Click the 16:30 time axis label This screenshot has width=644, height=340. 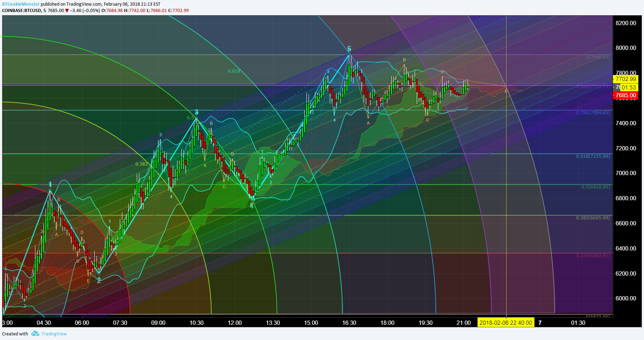click(349, 323)
